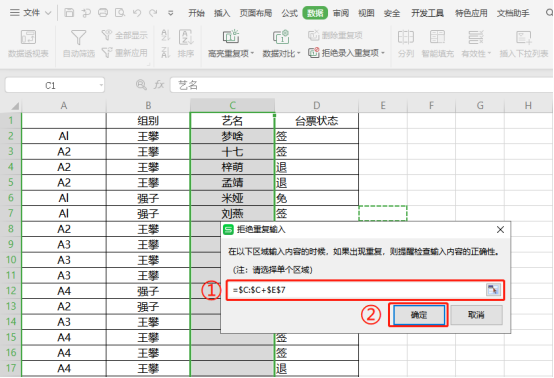Expand the name box dropdown arrow
This screenshot has height=378, width=554.
[101, 85]
